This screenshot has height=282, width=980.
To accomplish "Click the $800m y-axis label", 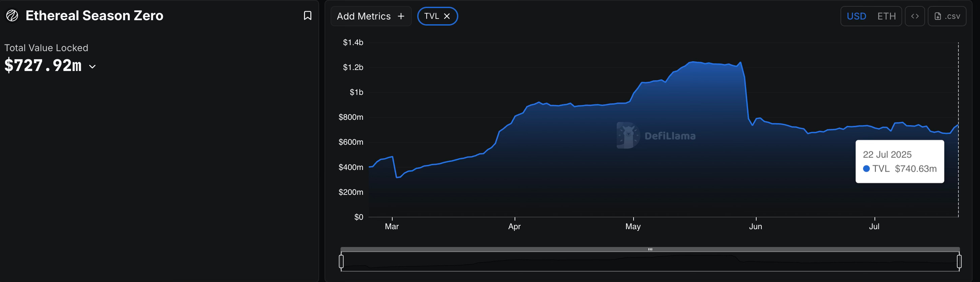I will 351,117.
